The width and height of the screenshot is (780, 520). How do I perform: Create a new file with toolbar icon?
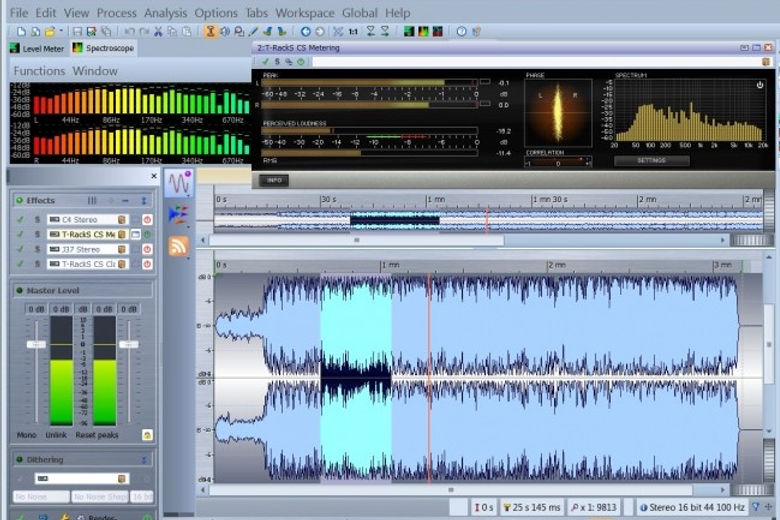(21, 31)
